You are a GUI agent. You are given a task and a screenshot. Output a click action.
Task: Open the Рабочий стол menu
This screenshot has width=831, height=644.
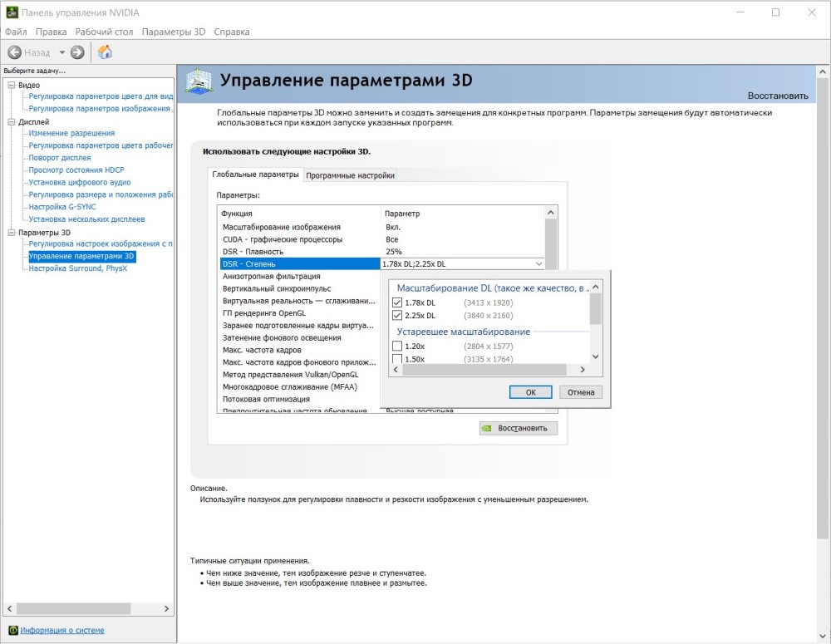coord(104,32)
